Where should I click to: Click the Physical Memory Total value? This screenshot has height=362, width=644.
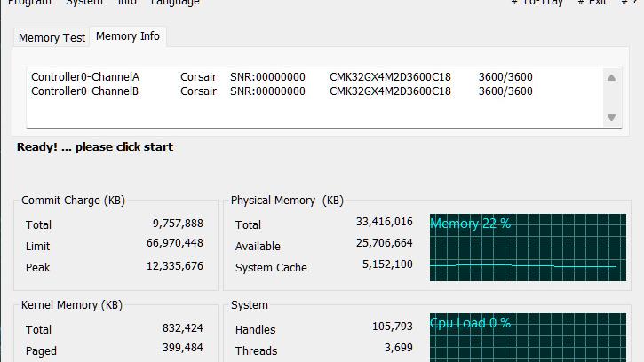(x=384, y=222)
